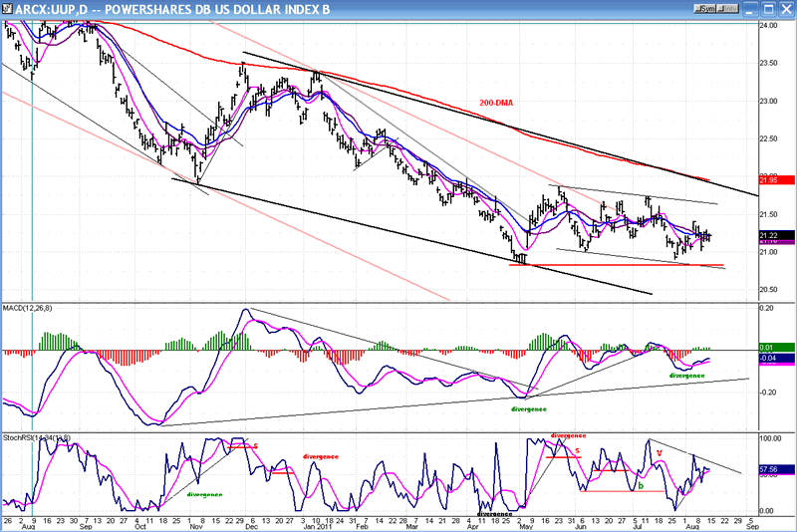Select the StochRSI indicator label
The height and width of the screenshot is (532, 797).
tap(30, 436)
